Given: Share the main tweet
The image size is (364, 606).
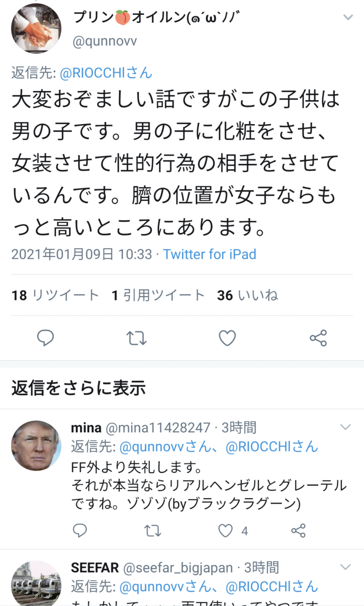Looking at the screenshot, I should point(318,338).
